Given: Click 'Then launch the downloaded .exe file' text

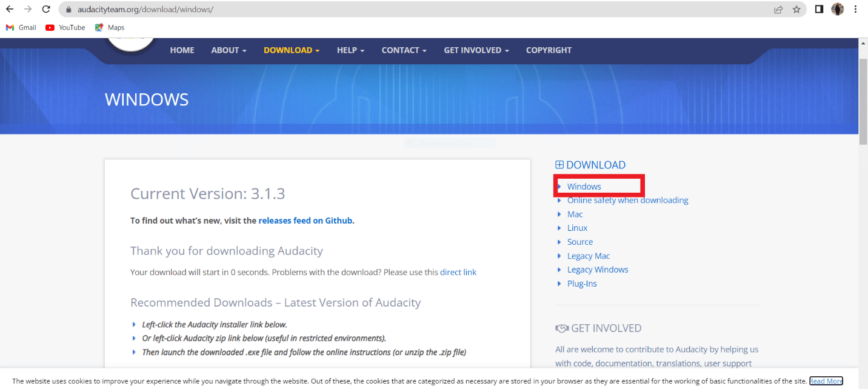Looking at the screenshot, I should tap(304, 352).
